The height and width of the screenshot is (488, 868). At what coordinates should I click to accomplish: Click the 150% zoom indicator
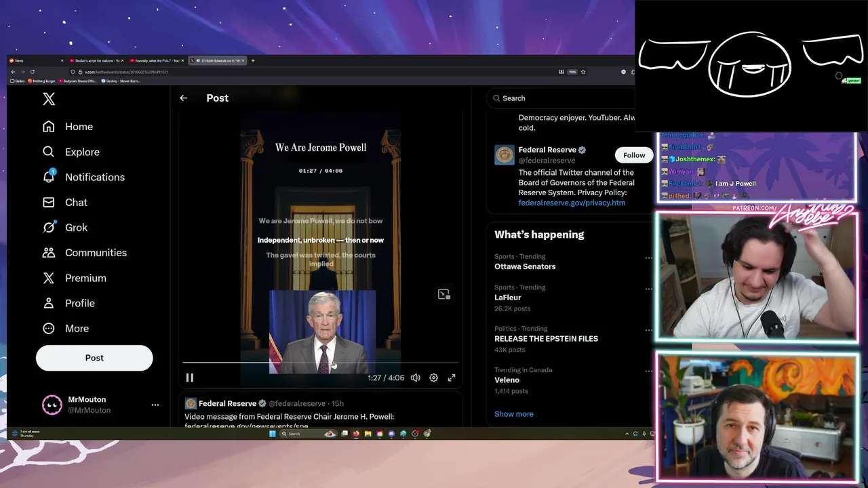click(572, 72)
